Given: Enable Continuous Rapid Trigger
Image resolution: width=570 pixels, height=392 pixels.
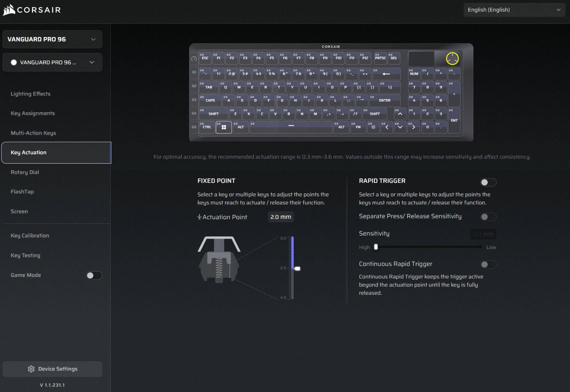Looking at the screenshot, I should tap(488, 265).
